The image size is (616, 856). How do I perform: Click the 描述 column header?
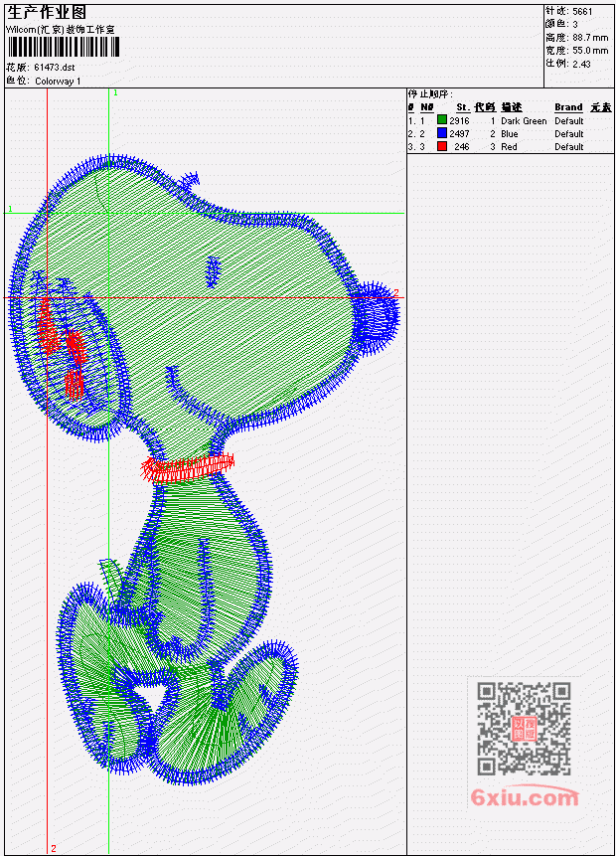512,107
